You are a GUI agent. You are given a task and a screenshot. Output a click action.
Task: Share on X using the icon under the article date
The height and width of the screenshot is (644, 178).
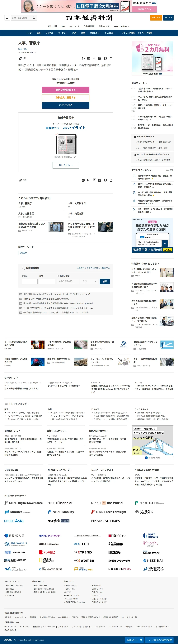point(100,59)
